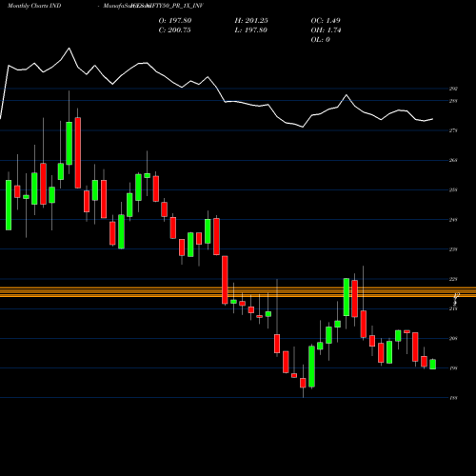Click the "OH: 1.74" value

(x=326, y=30)
